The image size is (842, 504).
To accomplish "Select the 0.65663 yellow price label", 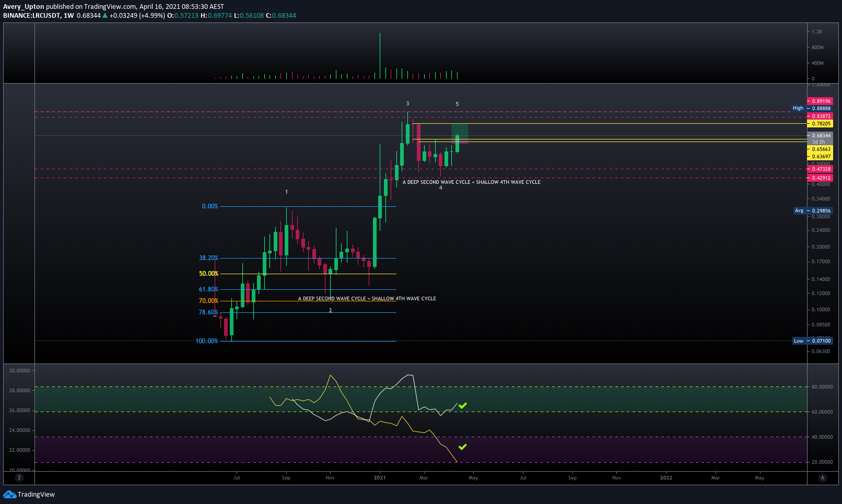I will pyautogui.click(x=821, y=149).
